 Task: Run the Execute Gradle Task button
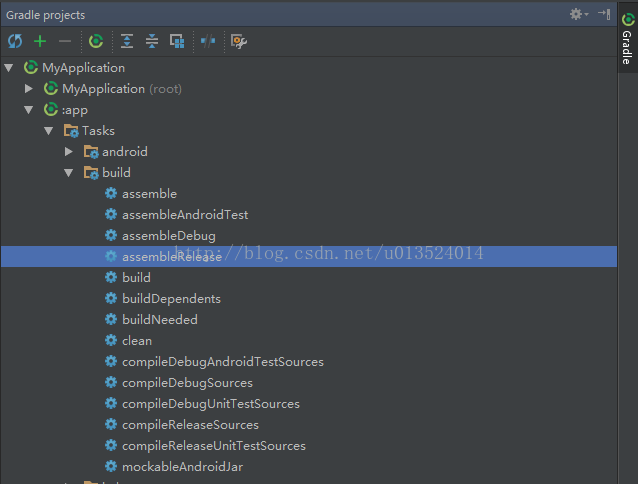(x=96, y=41)
